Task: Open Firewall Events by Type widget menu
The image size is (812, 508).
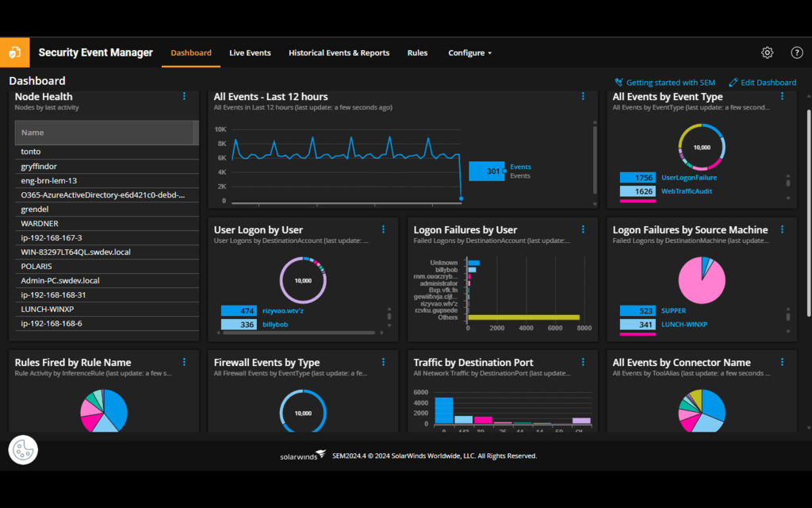Action: coord(383,362)
